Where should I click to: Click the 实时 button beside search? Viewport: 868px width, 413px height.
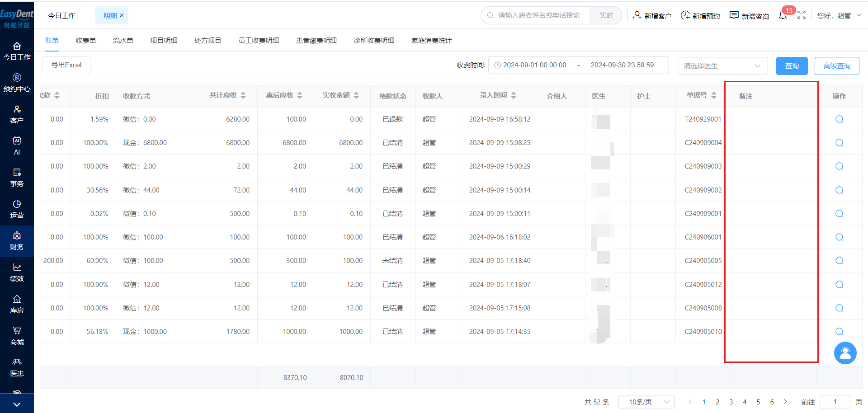pyautogui.click(x=606, y=15)
